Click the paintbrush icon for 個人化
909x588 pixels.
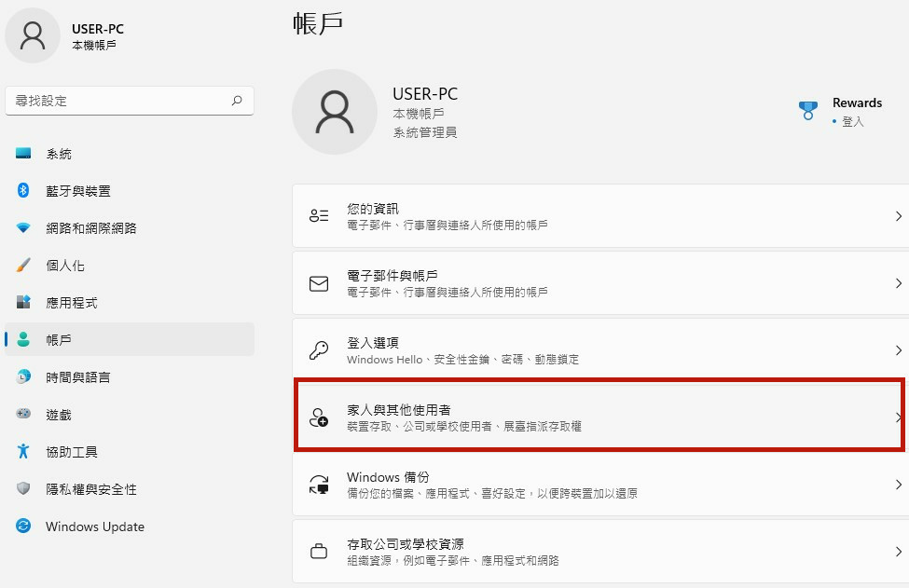tap(24, 266)
